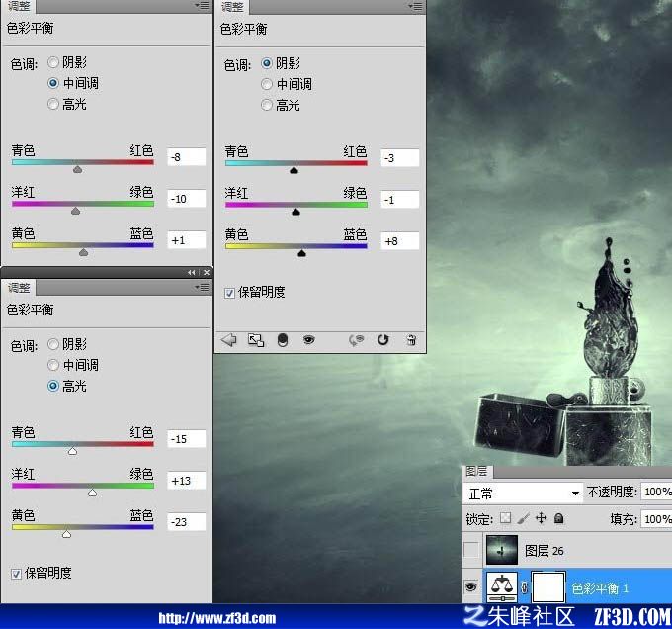Viewport: 672px width, 629px height.
Task: Click the expand view icon in the adjustments toolbar
Action: [x=256, y=340]
